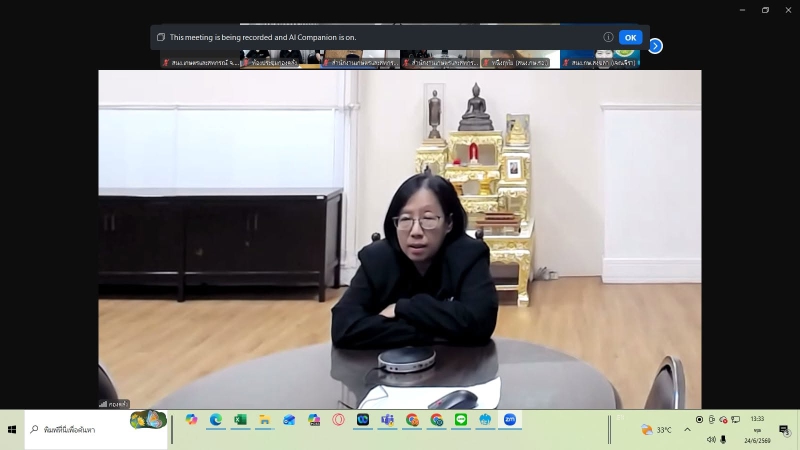800x450 pixels.
Task: Open the butterfly search highlight image
Action: 148,420
